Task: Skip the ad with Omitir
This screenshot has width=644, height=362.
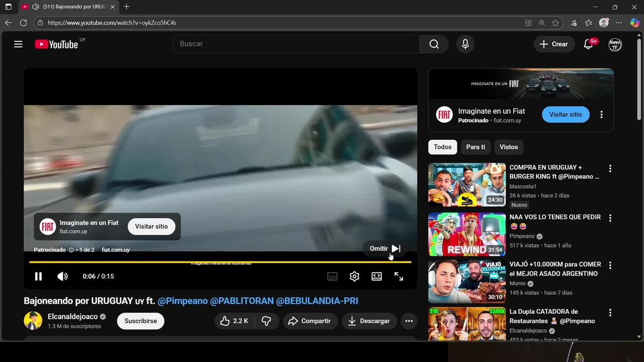Action: pyautogui.click(x=385, y=248)
